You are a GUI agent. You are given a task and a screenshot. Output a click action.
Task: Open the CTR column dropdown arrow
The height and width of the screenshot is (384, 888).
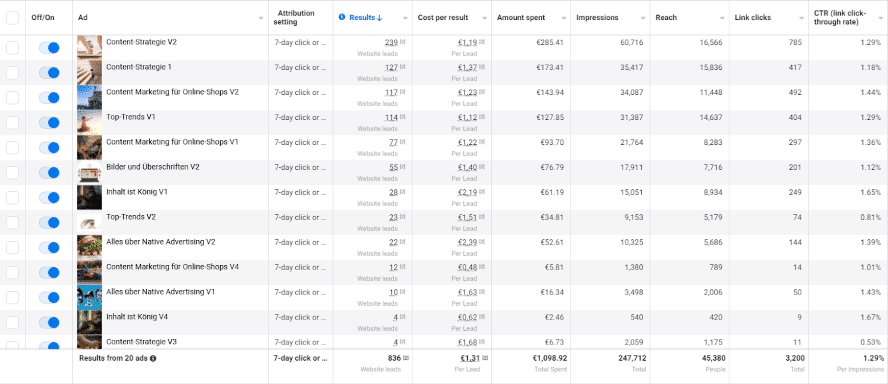(x=881, y=18)
